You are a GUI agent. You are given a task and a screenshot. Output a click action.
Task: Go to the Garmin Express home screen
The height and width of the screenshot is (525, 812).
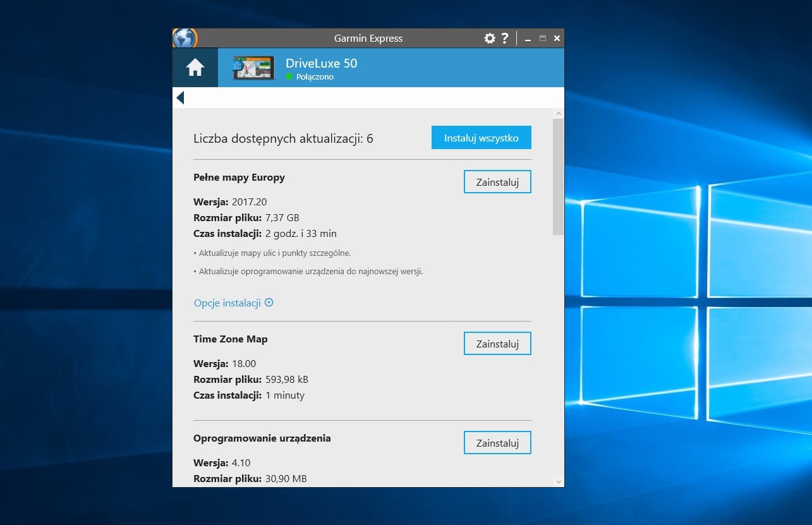[195, 68]
